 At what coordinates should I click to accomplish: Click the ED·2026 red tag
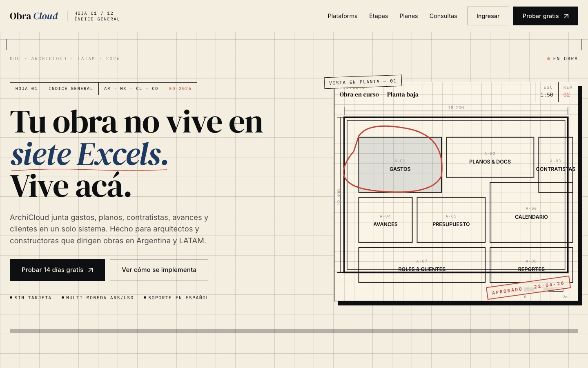pyautogui.click(x=180, y=89)
